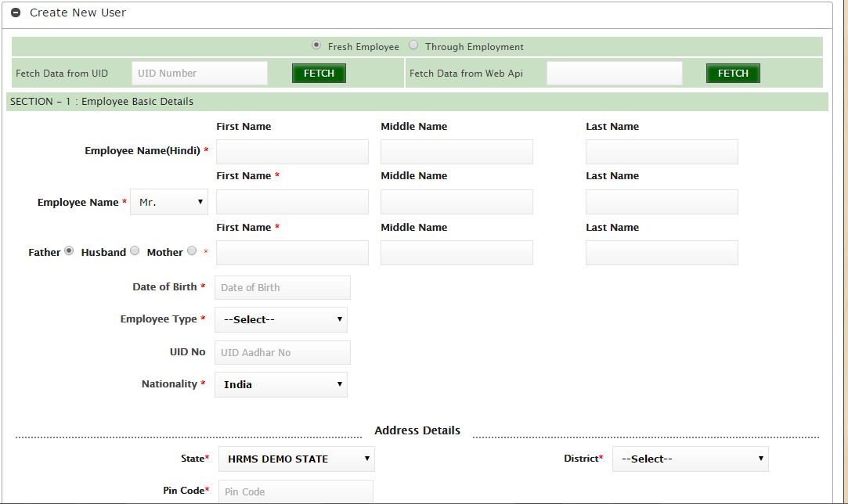
Task: Collapse the Create New User panel
Action: (16, 13)
